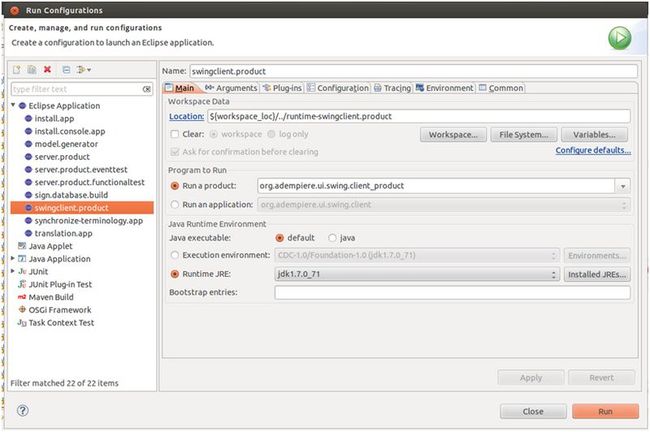Click the JUnit type icon
This screenshot has width=650, height=432.
(22, 271)
